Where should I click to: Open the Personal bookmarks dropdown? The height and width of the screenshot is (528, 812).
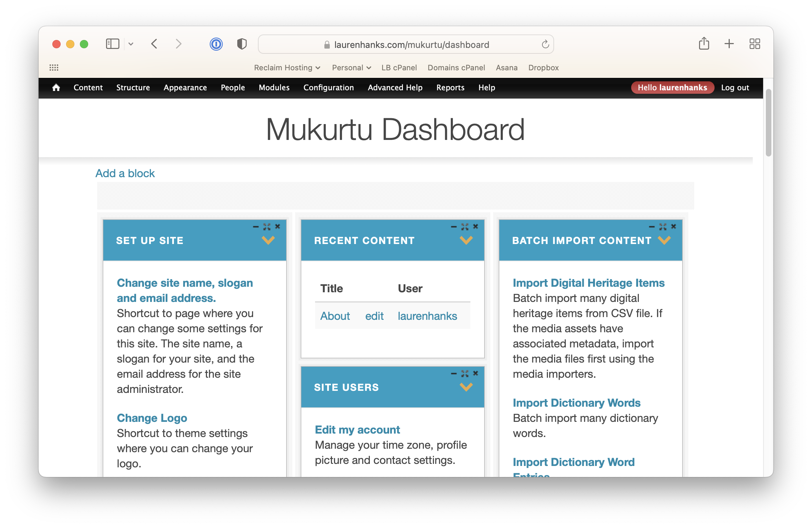351,68
